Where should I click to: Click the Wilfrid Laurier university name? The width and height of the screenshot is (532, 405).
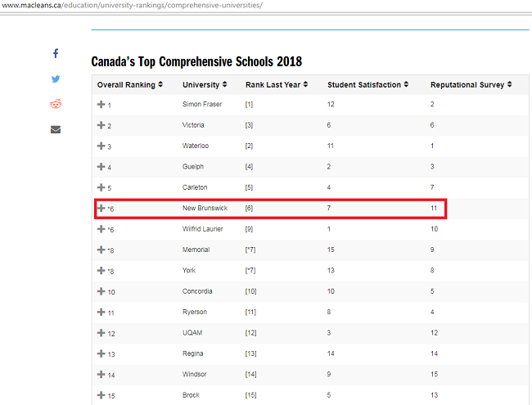202,229
